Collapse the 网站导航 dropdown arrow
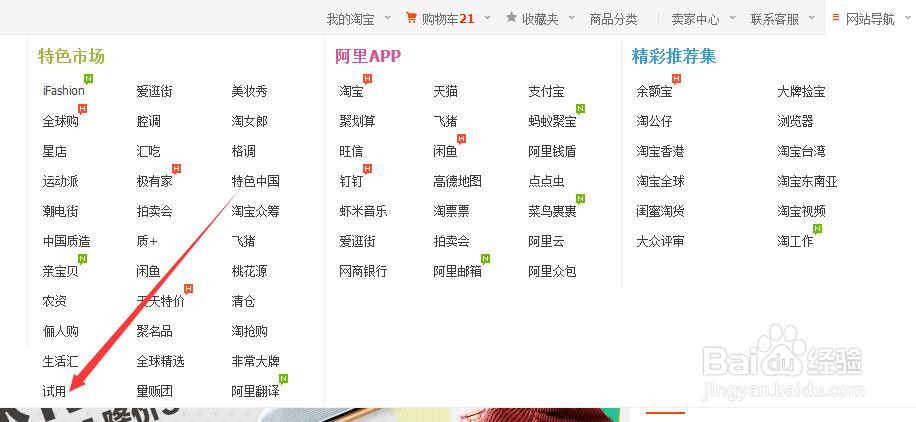Screen dimensions: 916x422 pos(907,18)
